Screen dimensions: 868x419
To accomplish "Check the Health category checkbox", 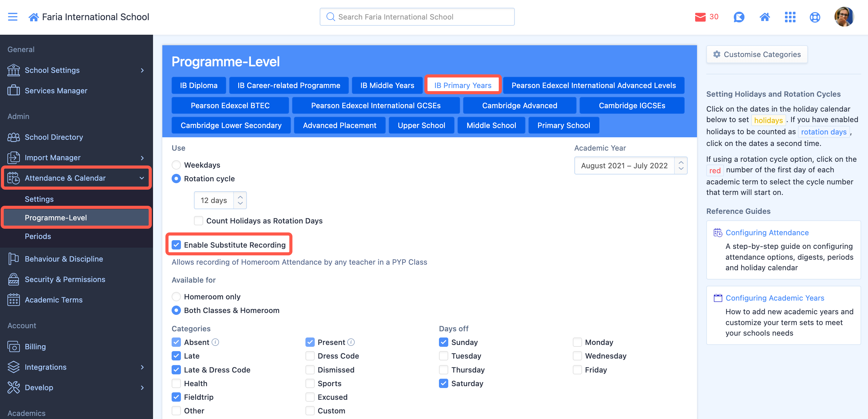I will coord(176,383).
